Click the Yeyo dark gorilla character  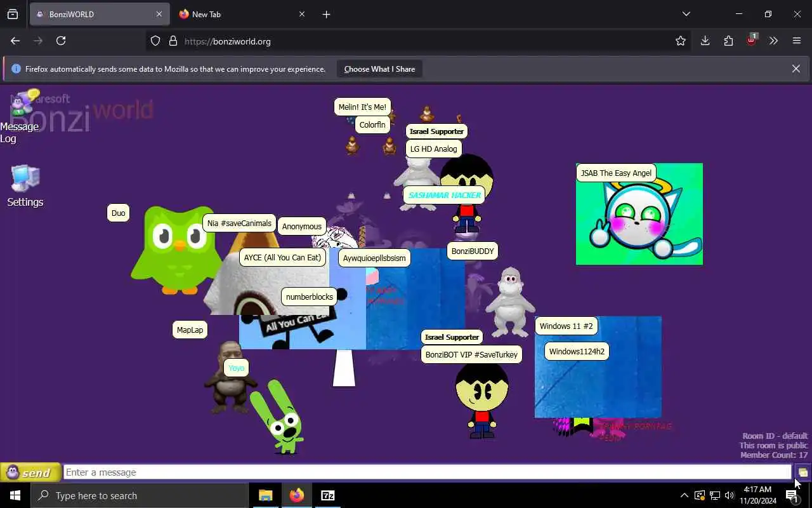(x=230, y=378)
